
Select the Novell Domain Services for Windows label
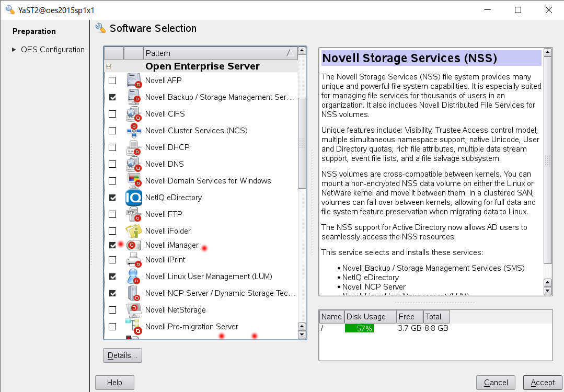click(x=208, y=180)
